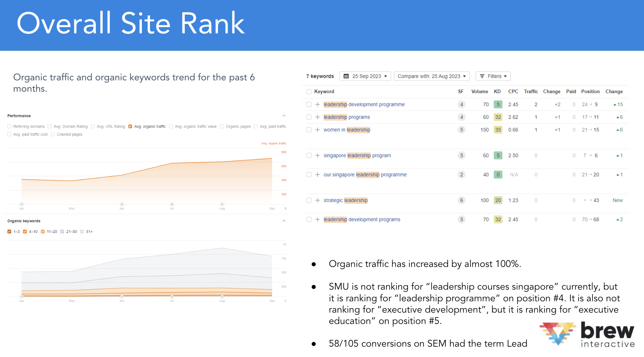644x357 pixels.
Task: Click plus icon beside singapore leadership program
Action: click(317, 155)
